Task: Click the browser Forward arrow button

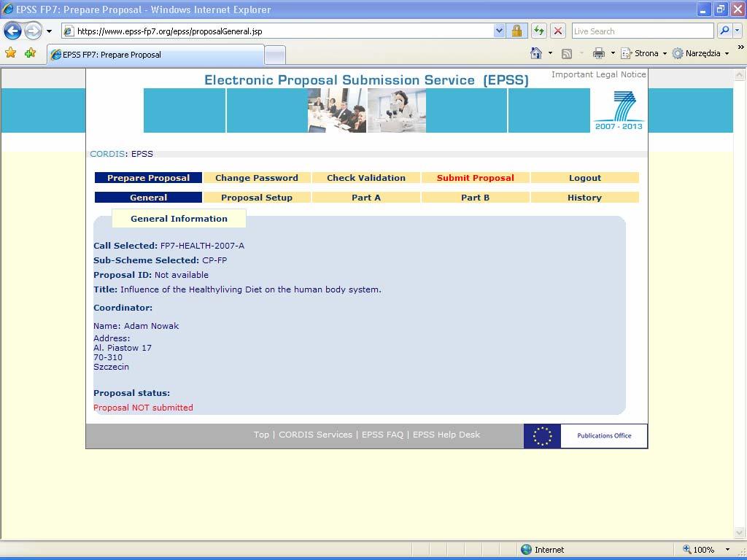Action: (33, 31)
